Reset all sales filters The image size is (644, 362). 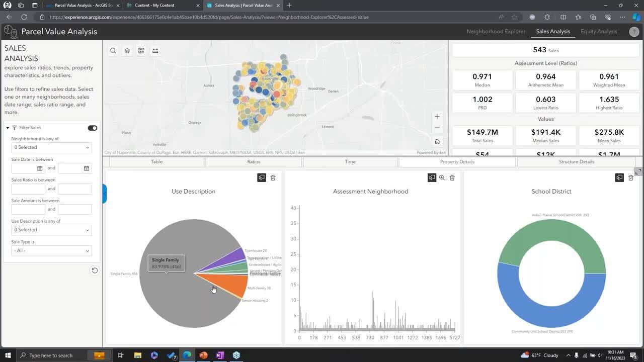(94, 270)
